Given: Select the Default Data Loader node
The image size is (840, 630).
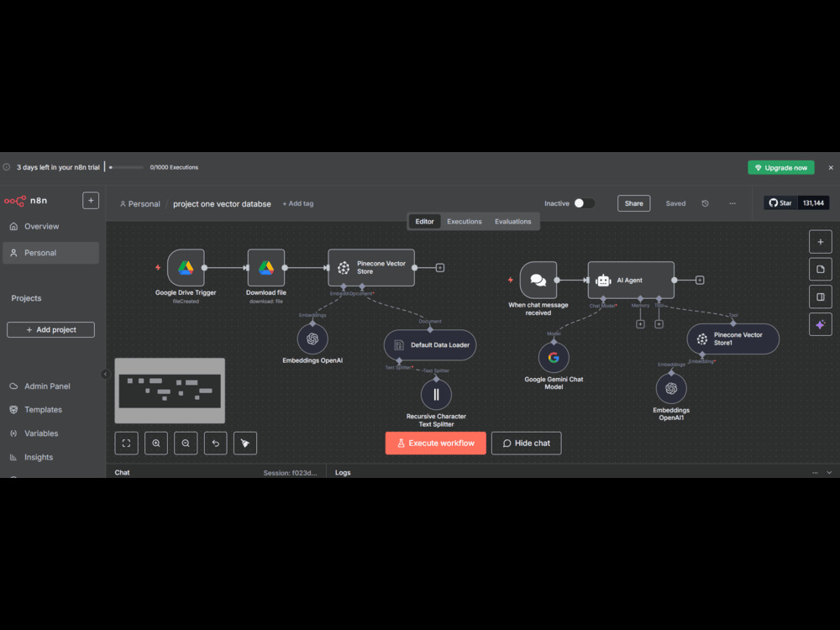Looking at the screenshot, I should pos(430,345).
